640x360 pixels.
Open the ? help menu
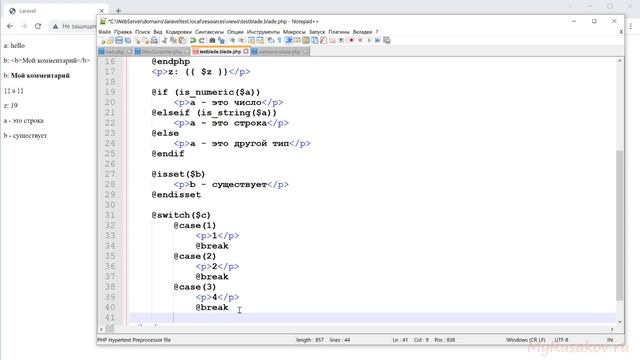pyautogui.click(x=377, y=32)
